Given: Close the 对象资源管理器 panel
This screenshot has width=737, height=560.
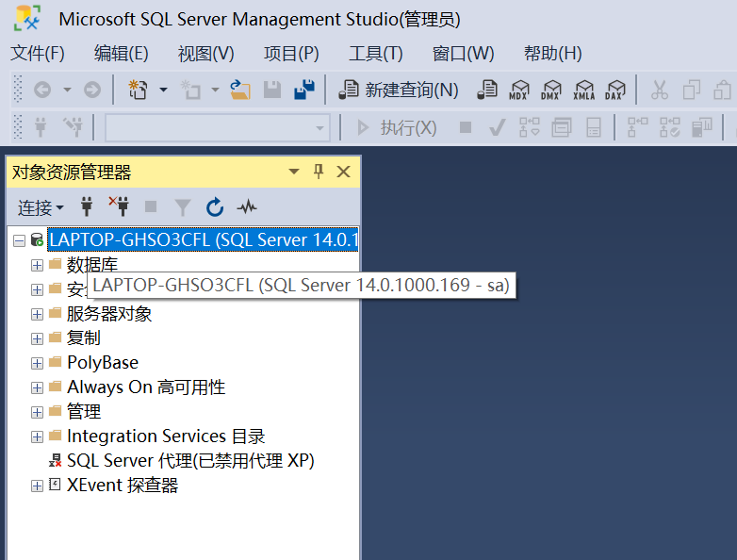Looking at the screenshot, I should point(344,172).
